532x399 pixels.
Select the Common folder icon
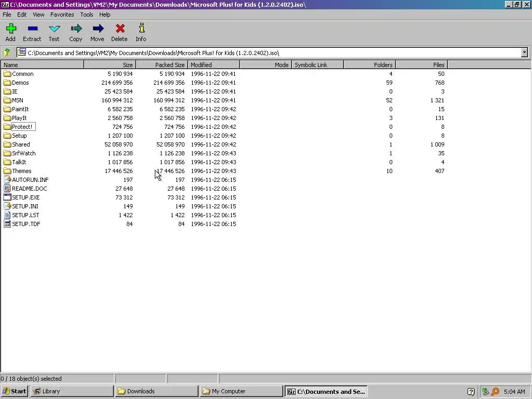[x=7, y=74]
